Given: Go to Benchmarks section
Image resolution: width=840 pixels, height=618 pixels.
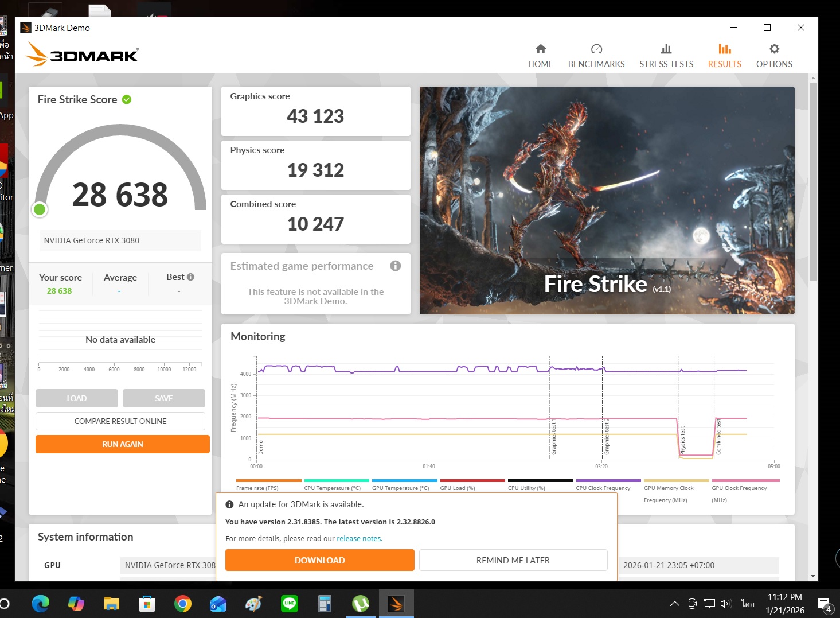Looking at the screenshot, I should click(x=596, y=56).
